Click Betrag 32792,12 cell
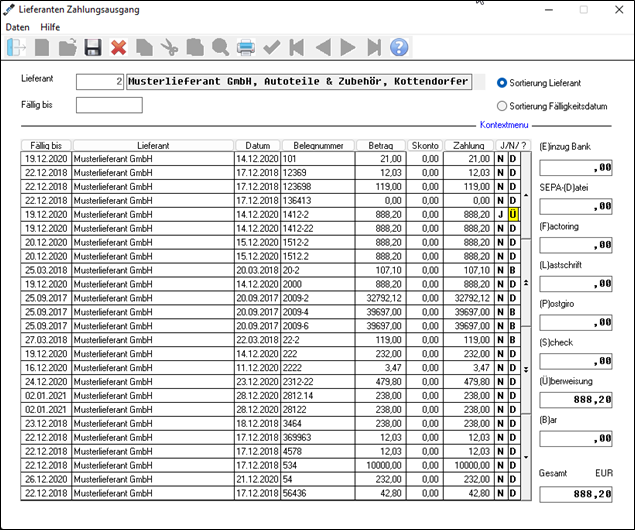 pyautogui.click(x=381, y=298)
